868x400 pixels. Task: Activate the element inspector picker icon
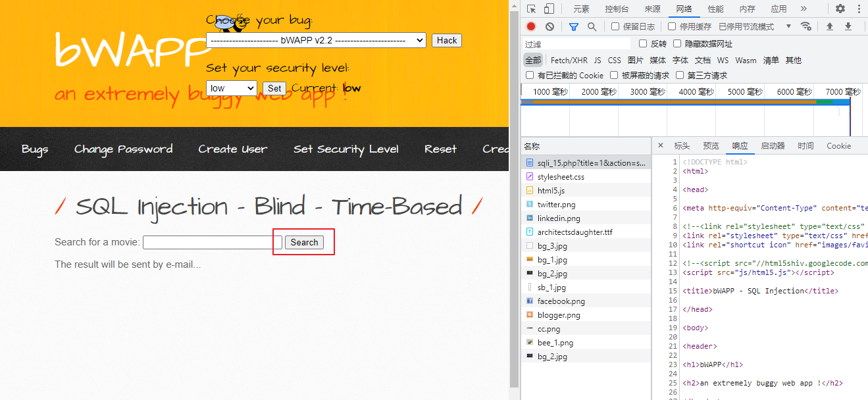pos(532,9)
